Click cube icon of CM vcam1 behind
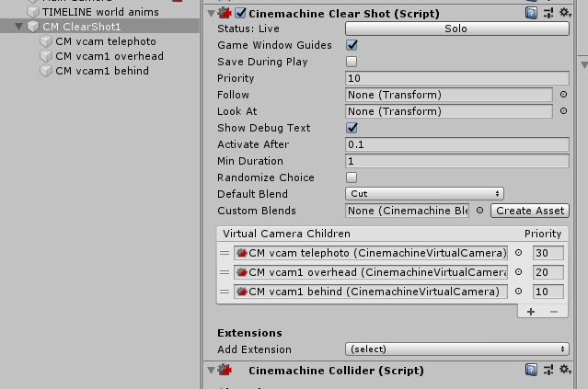 (46, 71)
